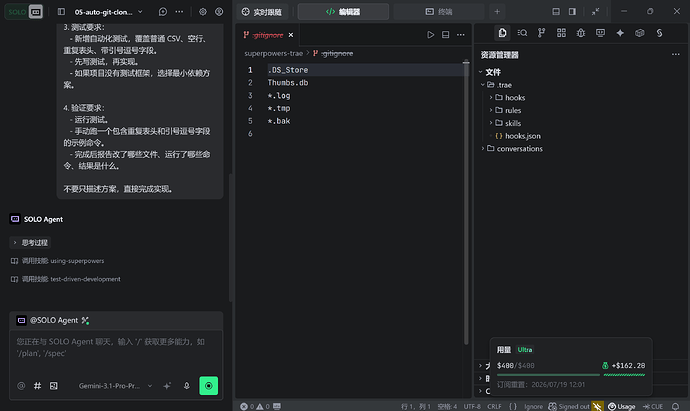Close the .gitignore editor tab
Screen dimensions: 690x411
click(291, 35)
